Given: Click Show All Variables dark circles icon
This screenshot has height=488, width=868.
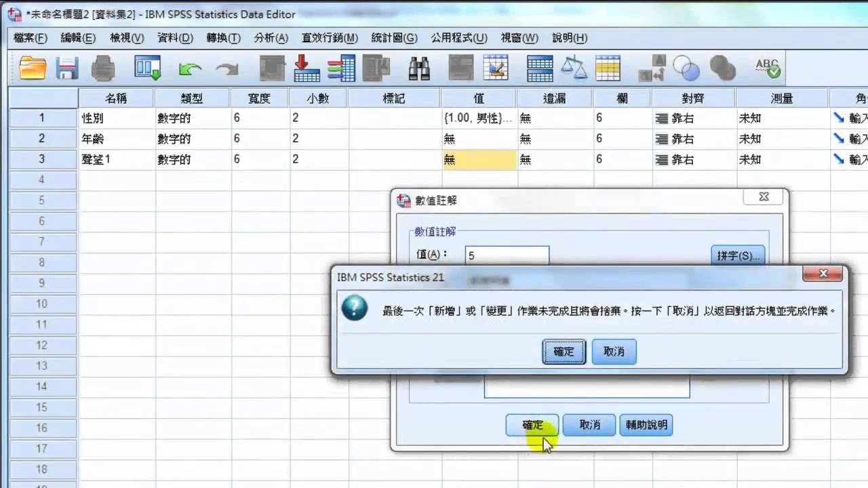Looking at the screenshot, I should tap(723, 68).
